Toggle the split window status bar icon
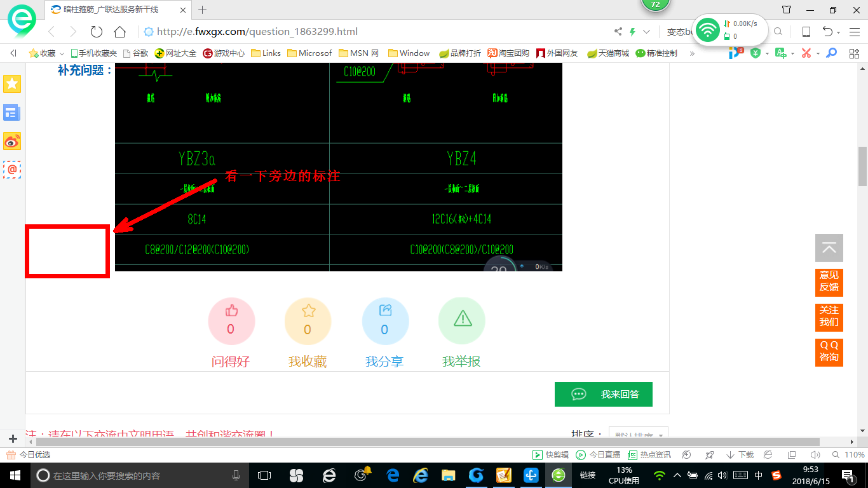This screenshot has width=868, height=488. 792,455
